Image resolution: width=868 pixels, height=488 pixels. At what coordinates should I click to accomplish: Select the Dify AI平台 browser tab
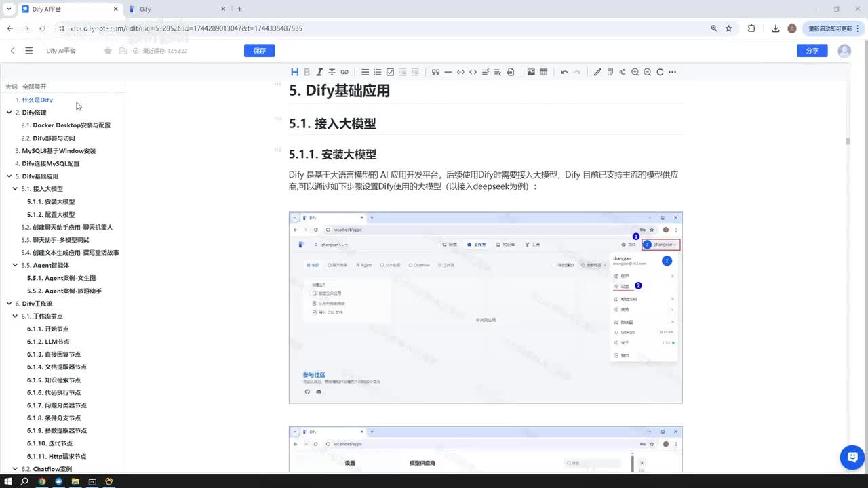pyautogui.click(x=68, y=9)
